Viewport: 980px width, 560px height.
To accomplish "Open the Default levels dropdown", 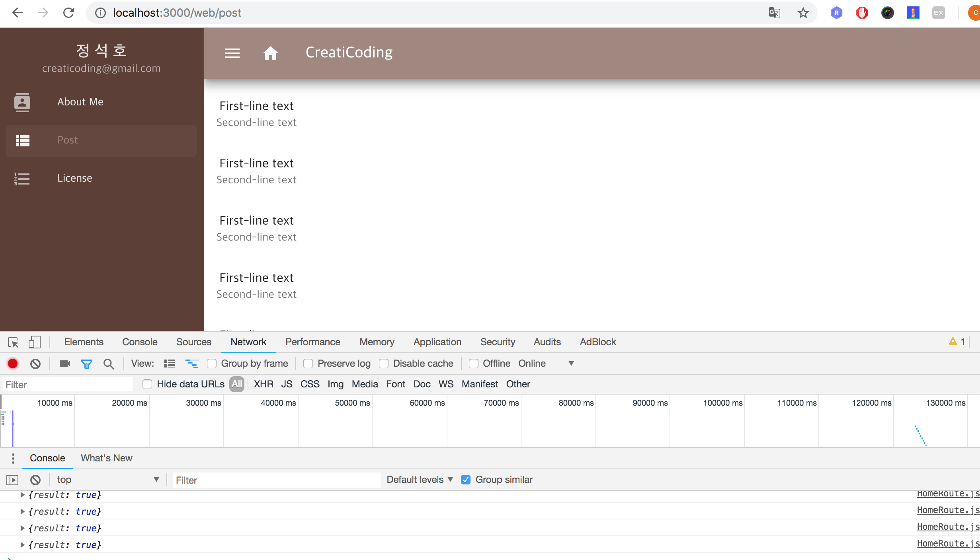I will (419, 479).
